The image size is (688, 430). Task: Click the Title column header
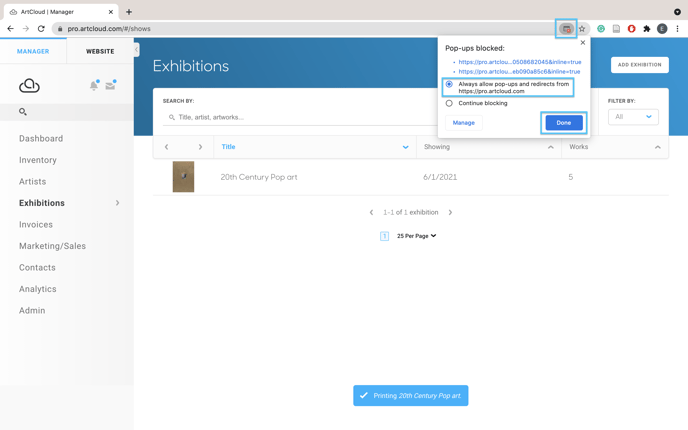tap(228, 147)
